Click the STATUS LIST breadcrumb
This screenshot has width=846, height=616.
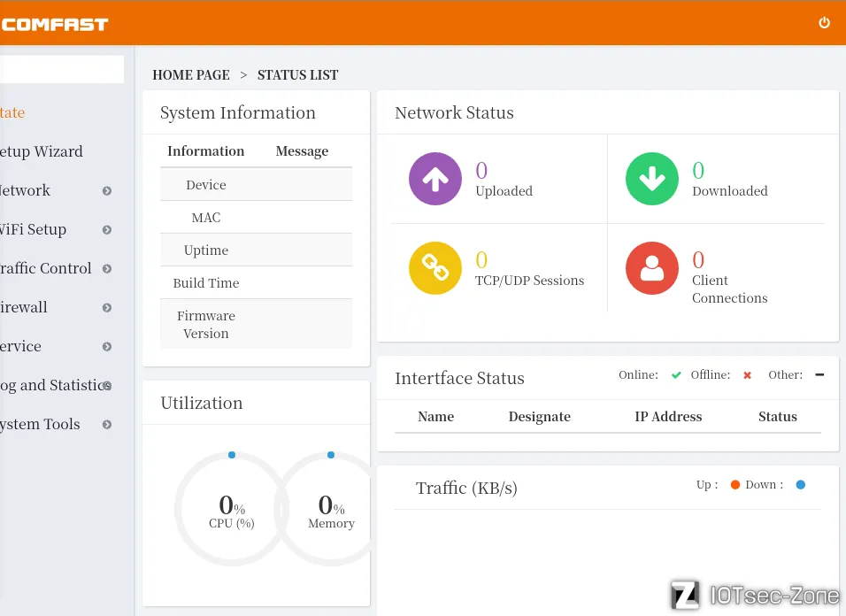(x=297, y=75)
